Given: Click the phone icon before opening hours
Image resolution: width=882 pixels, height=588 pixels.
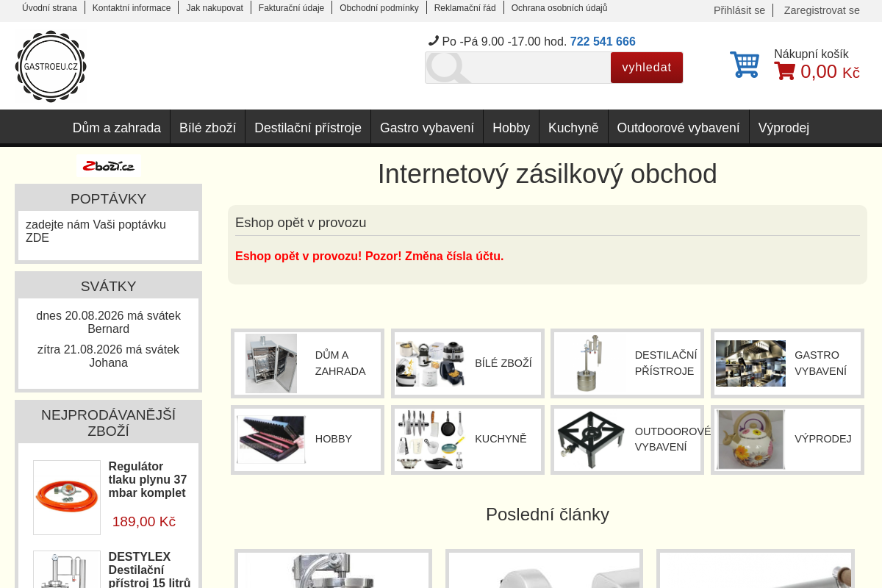Looking at the screenshot, I should (x=434, y=41).
